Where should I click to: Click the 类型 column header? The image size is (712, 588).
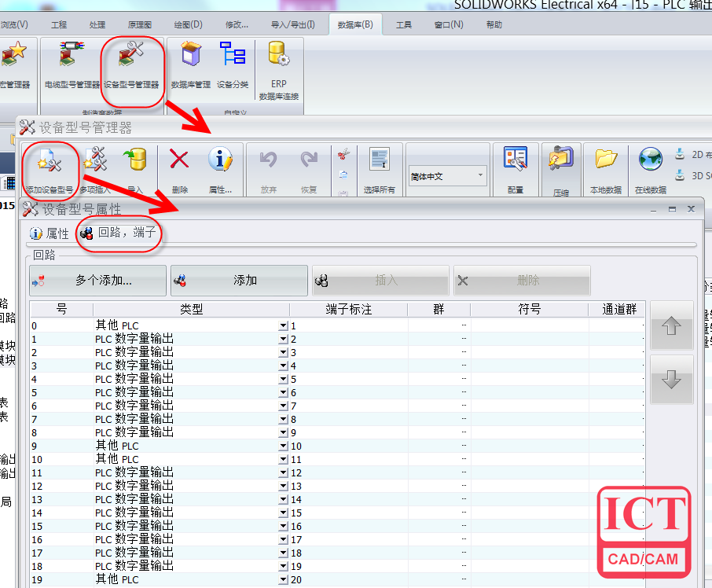pyautogui.click(x=191, y=310)
